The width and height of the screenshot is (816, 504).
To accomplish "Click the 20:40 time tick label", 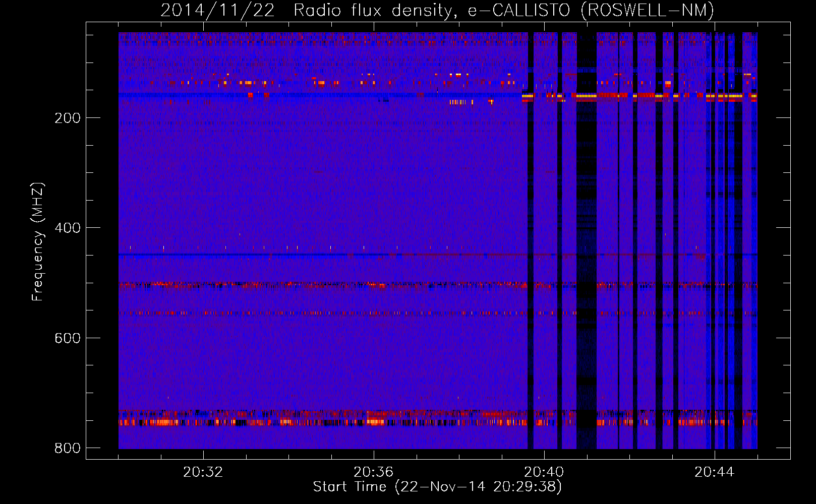I will [x=544, y=472].
